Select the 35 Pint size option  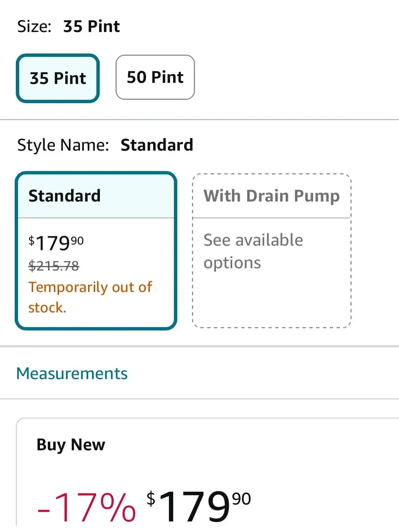(58, 78)
